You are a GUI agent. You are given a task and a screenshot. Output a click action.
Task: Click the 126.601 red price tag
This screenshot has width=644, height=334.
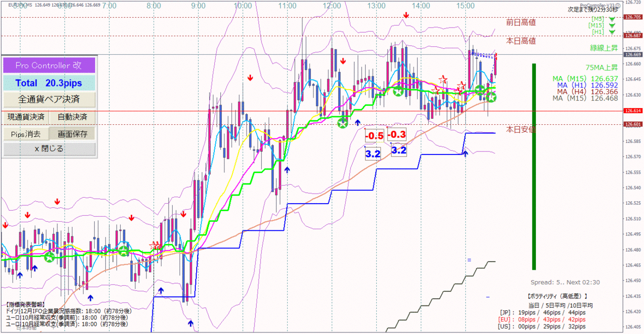(632, 124)
